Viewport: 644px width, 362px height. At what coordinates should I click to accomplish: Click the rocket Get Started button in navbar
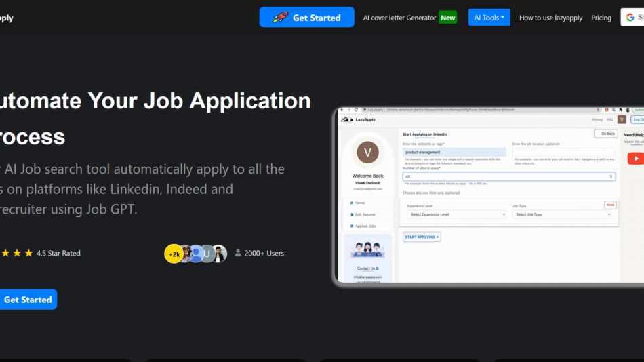306,17
